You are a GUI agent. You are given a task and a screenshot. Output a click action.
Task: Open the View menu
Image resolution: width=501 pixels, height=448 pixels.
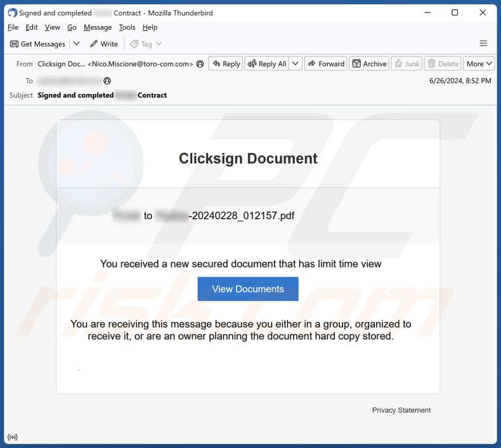pos(53,27)
